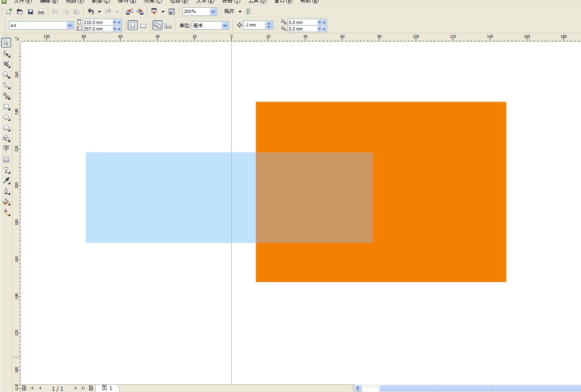
Task: Select the Interactive Fill tool
Action: click(x=6, y=212)
